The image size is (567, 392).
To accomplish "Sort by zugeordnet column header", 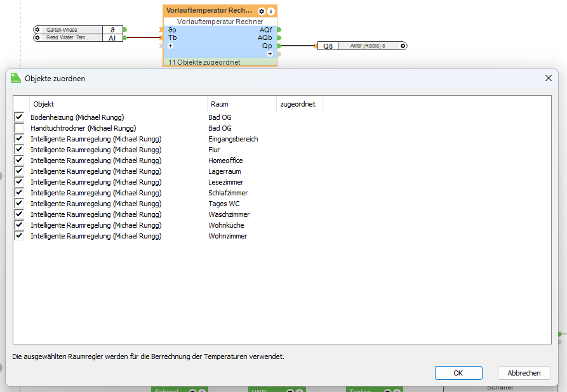I will pyautogui.click(x=300, y=104).
